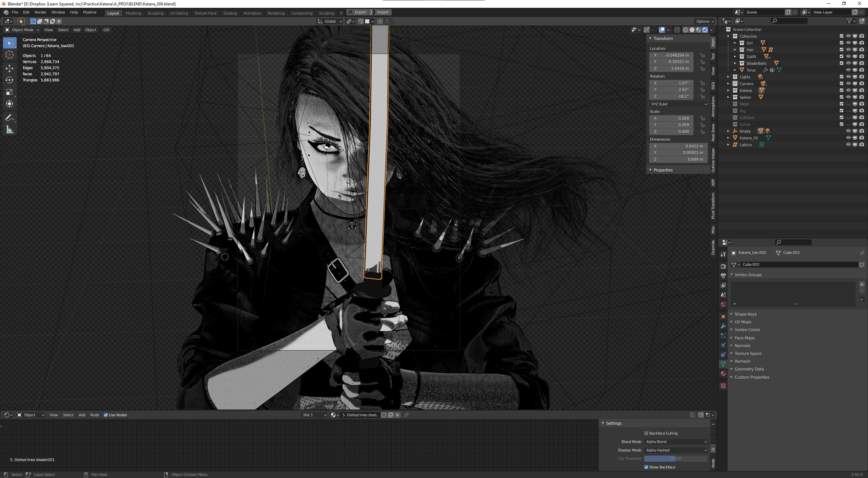Switch to the UV Editing workspace tab
Image resolution: width=868 pixels, height=478 pixels.
pos(179,13)
